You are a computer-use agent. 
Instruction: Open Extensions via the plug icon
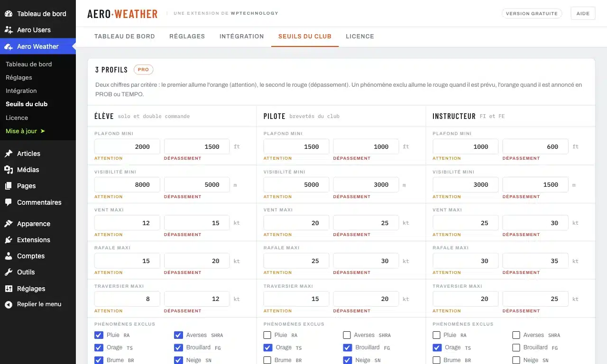[x=9, y=240]
